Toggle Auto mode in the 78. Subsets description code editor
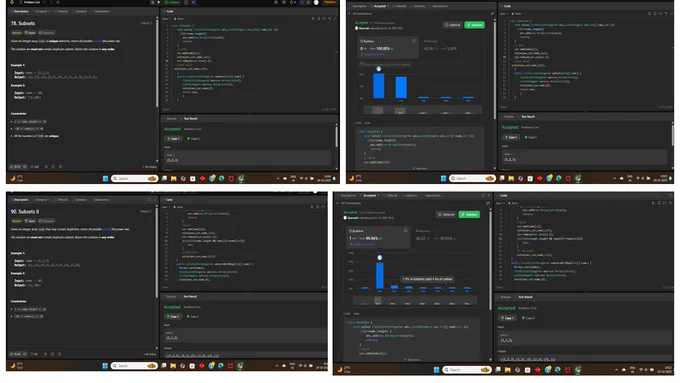 pyautogui.click(x=179, y=19)
